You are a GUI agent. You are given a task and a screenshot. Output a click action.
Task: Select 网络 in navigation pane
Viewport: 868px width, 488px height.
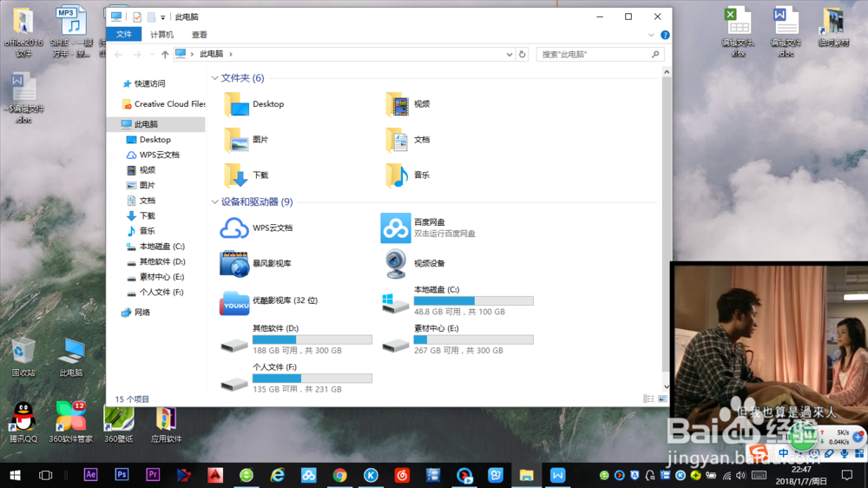136,313
